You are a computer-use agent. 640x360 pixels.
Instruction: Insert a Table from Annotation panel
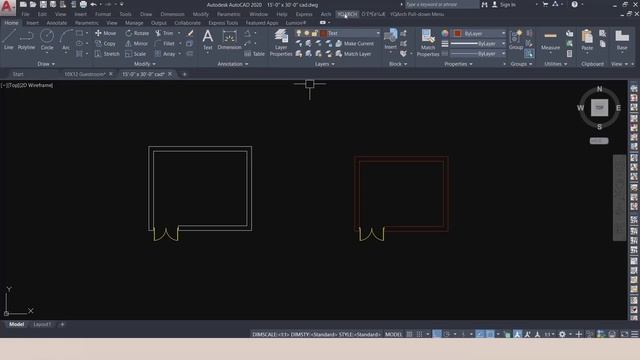[x=254, y=54]
